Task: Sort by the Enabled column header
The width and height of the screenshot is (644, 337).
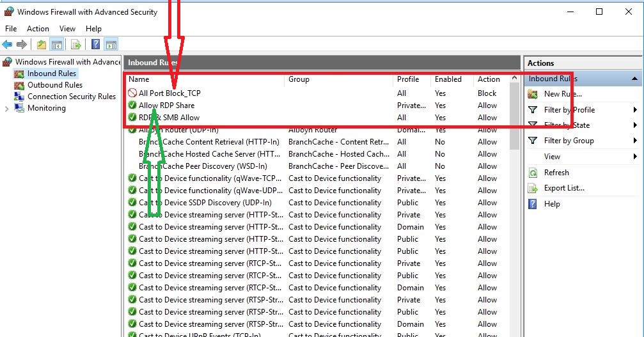Action: coord(452,79)
